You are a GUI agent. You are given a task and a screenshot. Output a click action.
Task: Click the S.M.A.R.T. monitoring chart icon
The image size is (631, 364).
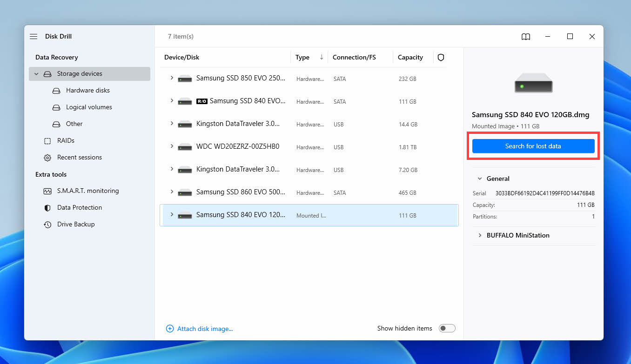[x=47, y=191]
